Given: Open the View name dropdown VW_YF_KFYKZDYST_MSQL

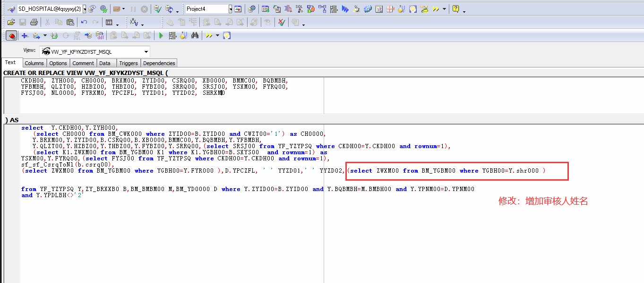Looking at the screenshot, I should 146,51.
